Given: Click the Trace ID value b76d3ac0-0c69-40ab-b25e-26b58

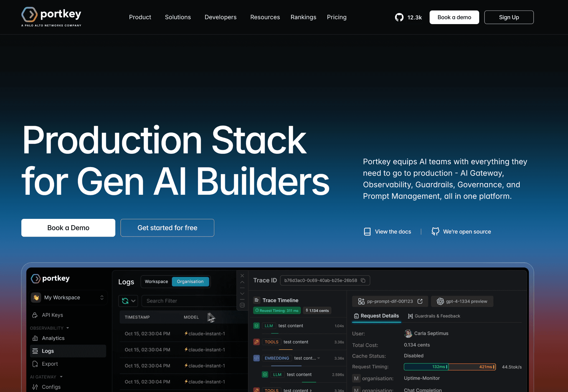Looking at the screenshot, I should click(x=321, y=280).
